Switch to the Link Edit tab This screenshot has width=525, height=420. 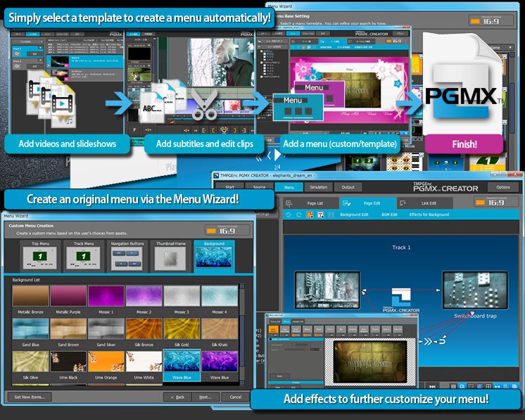425,203
